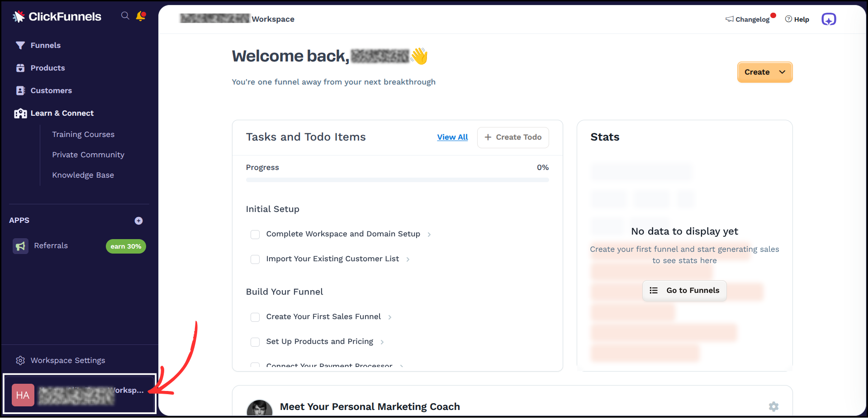Click the plus icon next to APPS

point(138,220)
